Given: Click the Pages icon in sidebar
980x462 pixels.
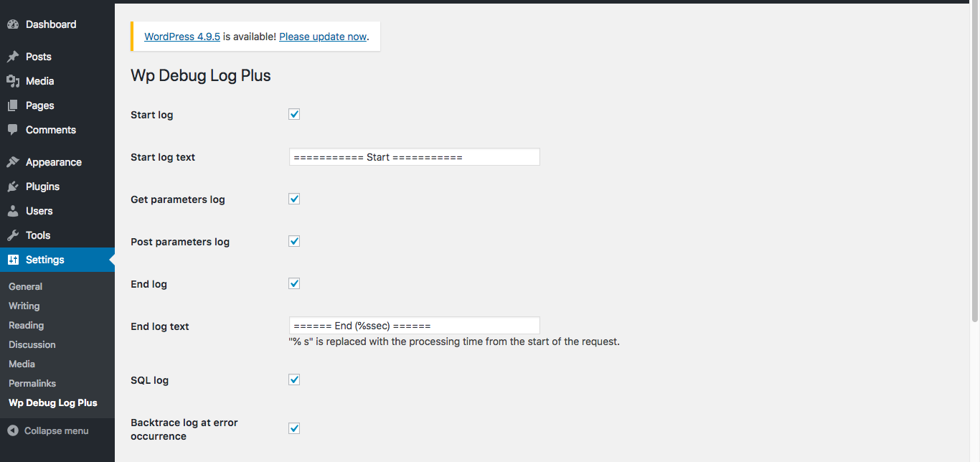Looking at the screenshot, I should tap(13, 105).
